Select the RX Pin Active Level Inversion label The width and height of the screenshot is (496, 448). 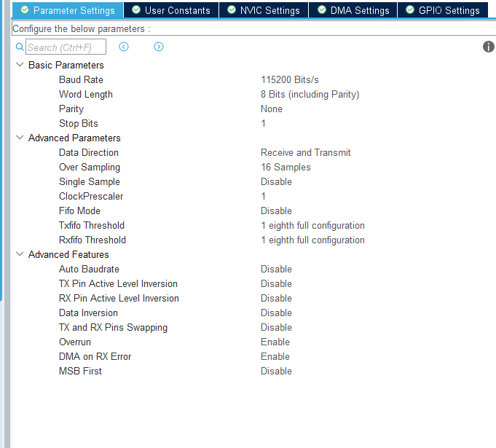[119, 298]
